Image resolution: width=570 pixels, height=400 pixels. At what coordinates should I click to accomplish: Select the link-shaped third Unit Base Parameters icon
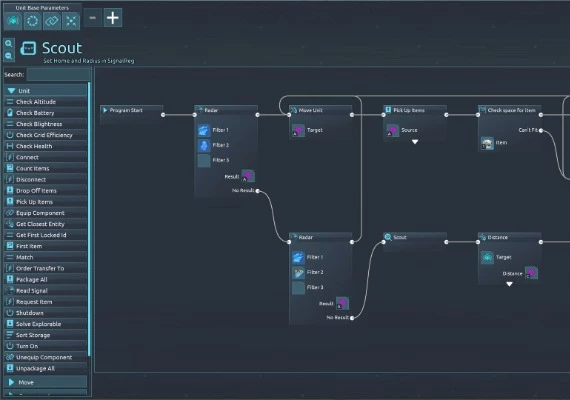pos(52,21)
